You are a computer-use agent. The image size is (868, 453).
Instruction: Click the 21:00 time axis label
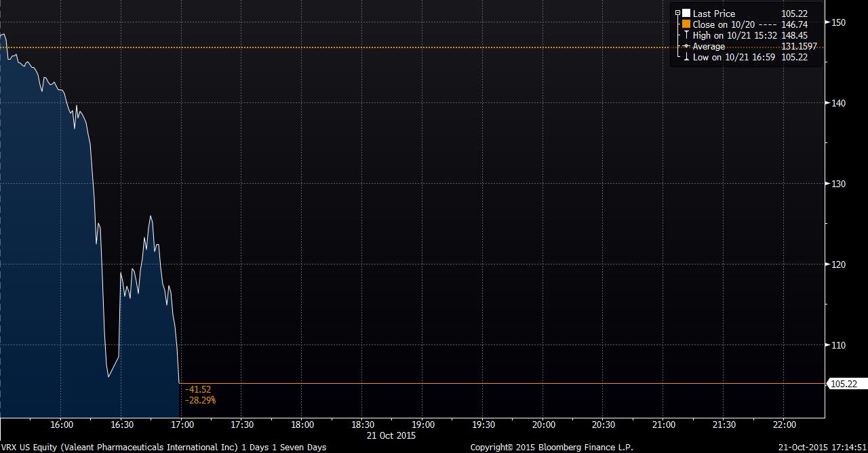[x=664, y=425]
